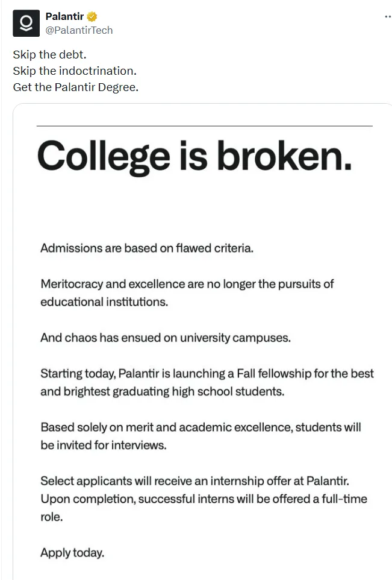Click 'and brightest graduating high school students.' line
The image size is (392, 580).
point(163,391)
